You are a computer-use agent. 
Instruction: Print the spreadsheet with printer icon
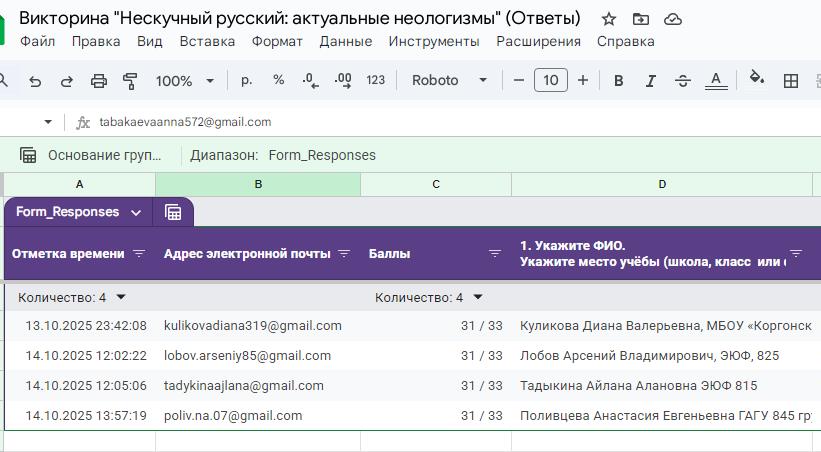pos(98,81)
